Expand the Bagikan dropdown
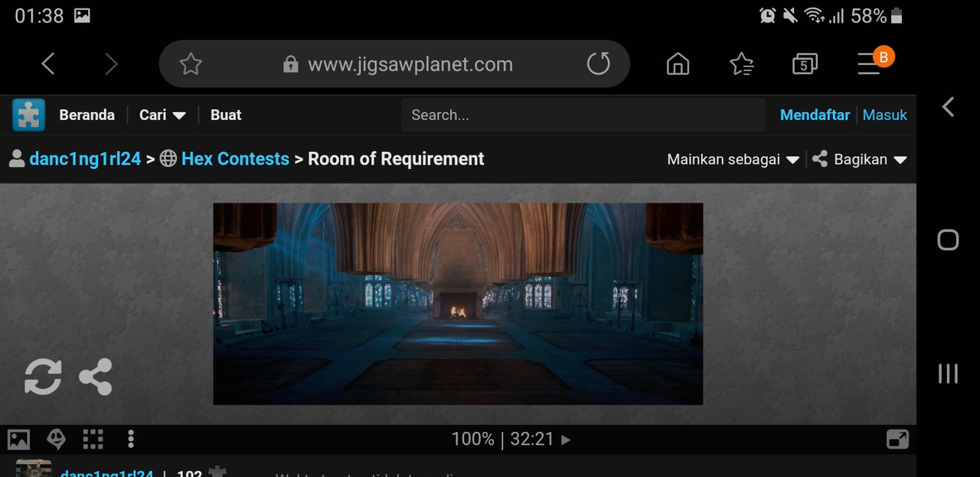This screenshot has height=477, width=980. pyautogui.click(x=870, y=159)
